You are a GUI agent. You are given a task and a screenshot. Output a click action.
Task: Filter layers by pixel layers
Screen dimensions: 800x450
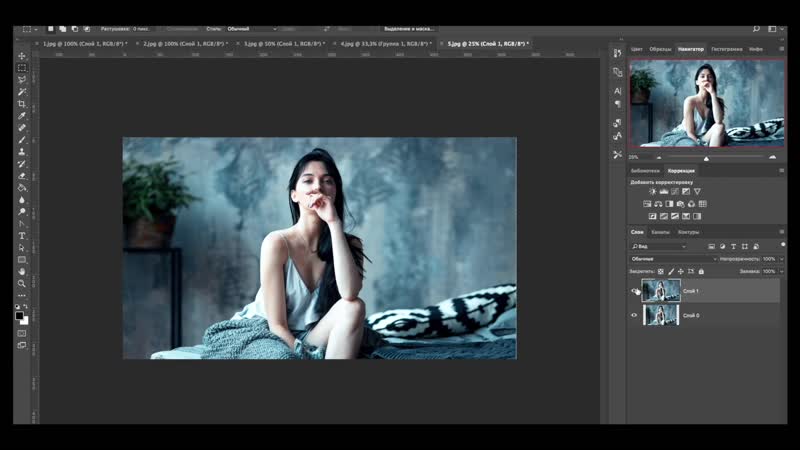(711, 246)
